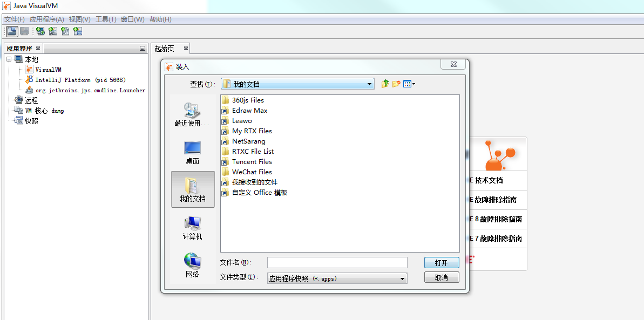Screen dimensions: 644x320
Task: Switch to the 起始页 tab
Action: [x=165, y=48]
